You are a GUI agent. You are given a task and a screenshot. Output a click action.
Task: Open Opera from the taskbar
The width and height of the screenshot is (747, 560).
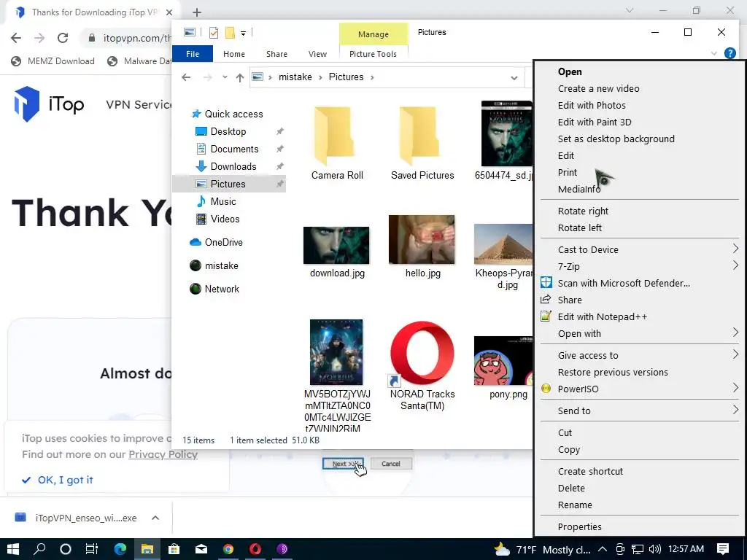[x=255, y=549]
